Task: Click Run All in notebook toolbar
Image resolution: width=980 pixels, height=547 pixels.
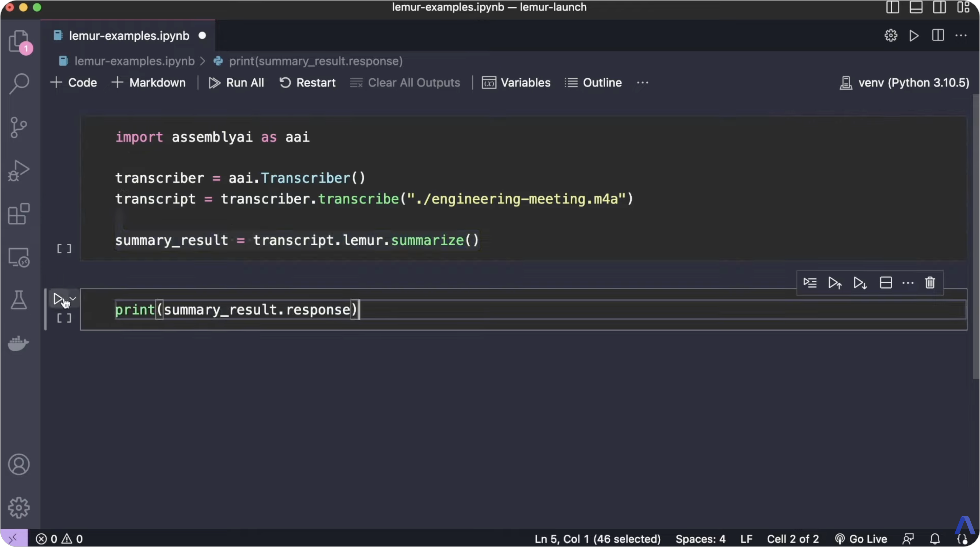Action: (x=236, y=82)
